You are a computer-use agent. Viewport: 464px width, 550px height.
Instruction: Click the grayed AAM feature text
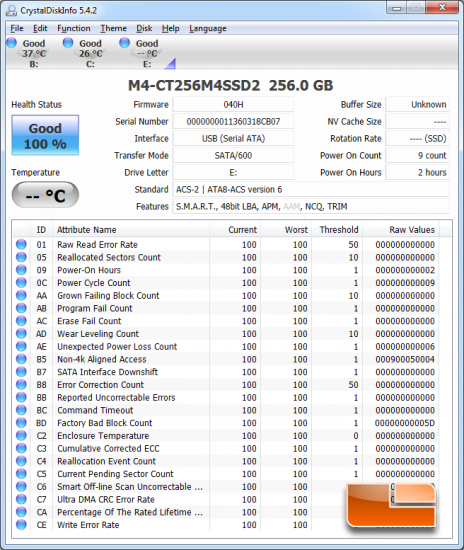(291, 207)
